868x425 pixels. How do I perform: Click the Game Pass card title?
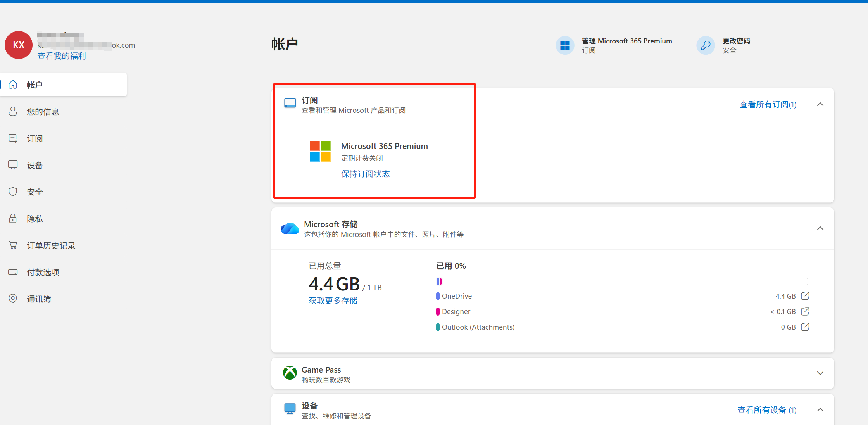(321, 370)
